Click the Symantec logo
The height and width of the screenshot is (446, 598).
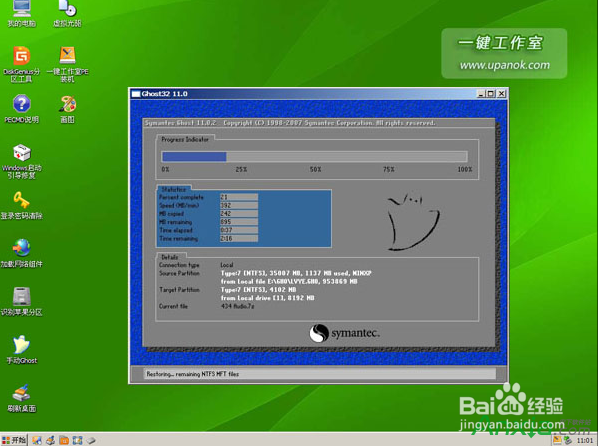[x=344, y=333]
